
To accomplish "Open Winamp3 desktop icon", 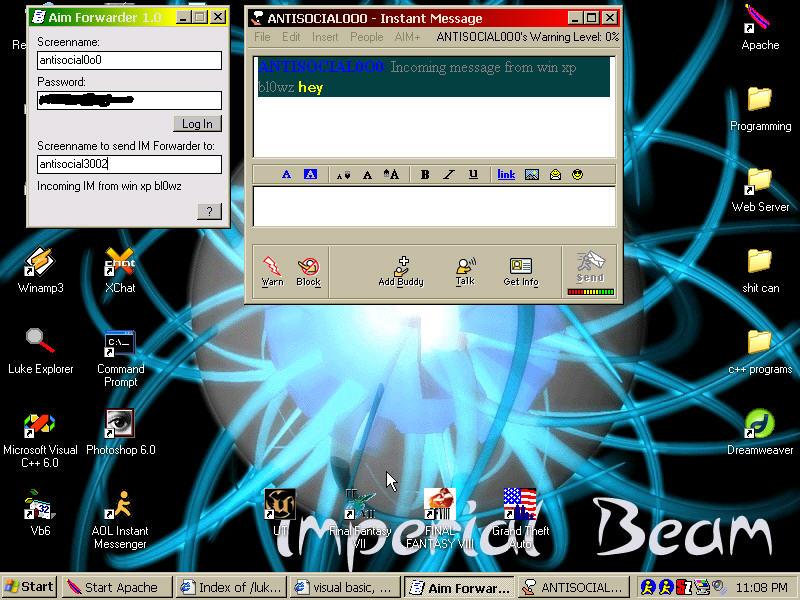I will tap(40, 270).
